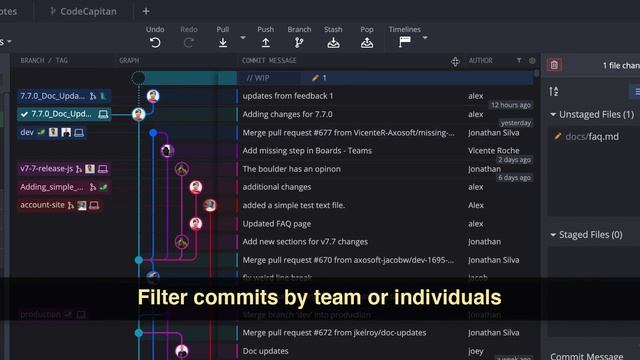
Task: Select commit 'Adding changes for 7.7.0'
Action: pos(287,114)
